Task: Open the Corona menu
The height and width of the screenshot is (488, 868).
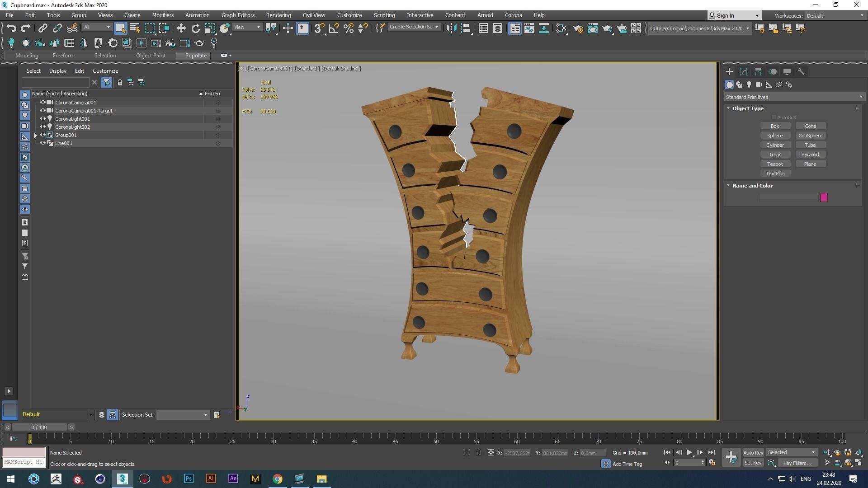Action: 513,15
